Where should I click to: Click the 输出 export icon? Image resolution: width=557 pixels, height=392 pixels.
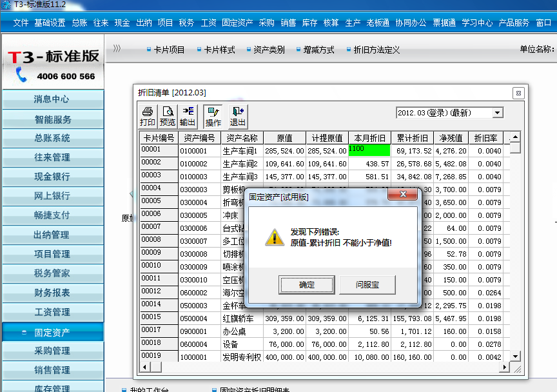point(188,117)
